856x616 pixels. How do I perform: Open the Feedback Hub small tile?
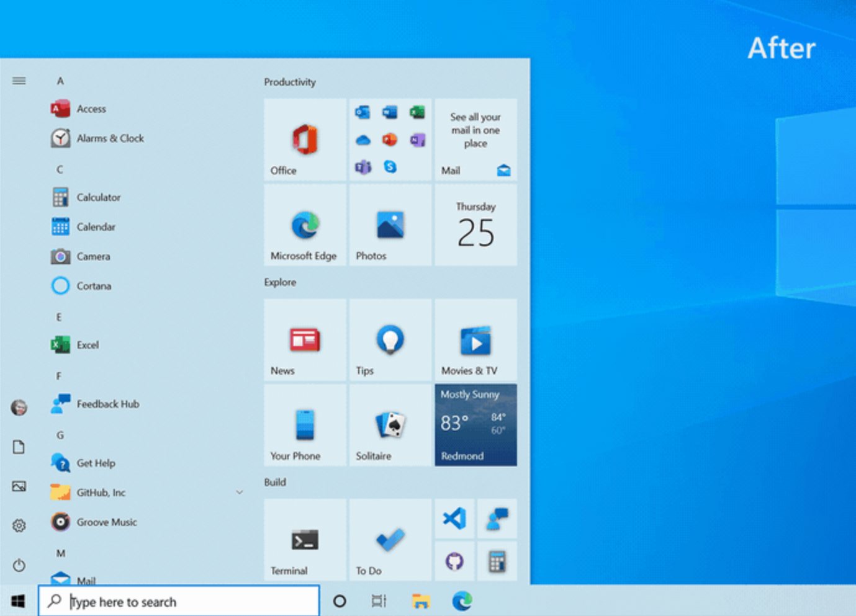[497, 519]
